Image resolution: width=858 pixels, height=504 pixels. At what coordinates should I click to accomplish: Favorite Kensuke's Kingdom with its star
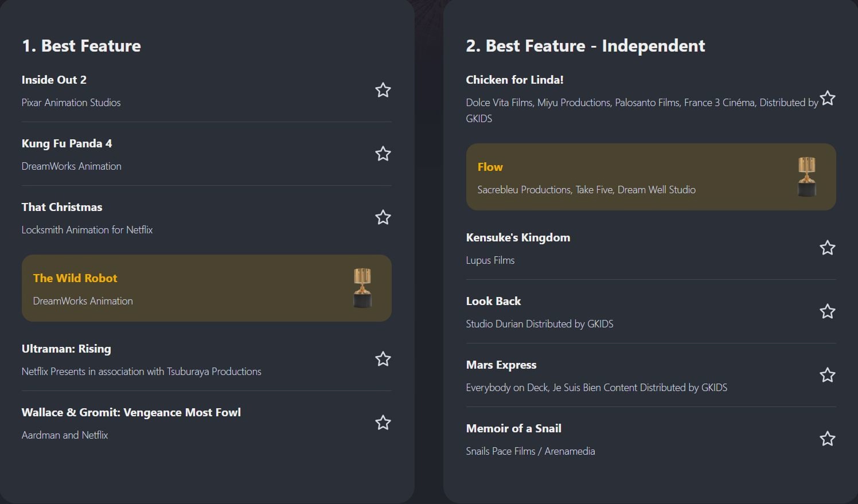(827, 248)
